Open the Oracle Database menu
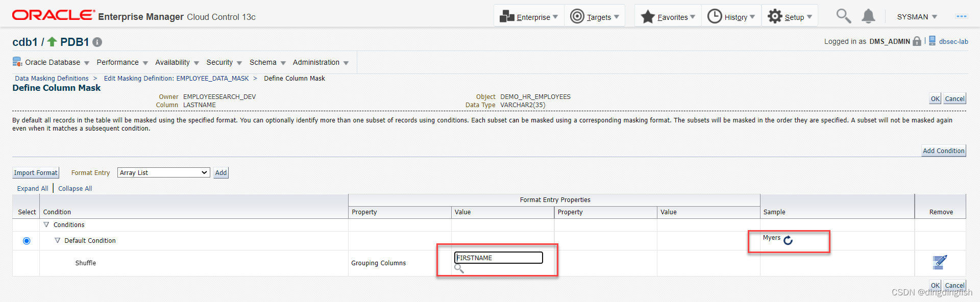 [x=51, y=62]
